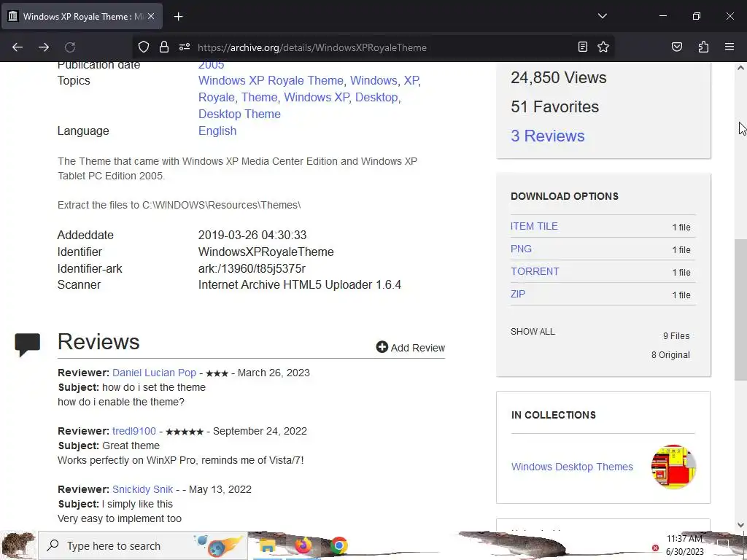Click the vertical scrollbar thumb
This screenshot has width=747, height=560.
(740, 309)
